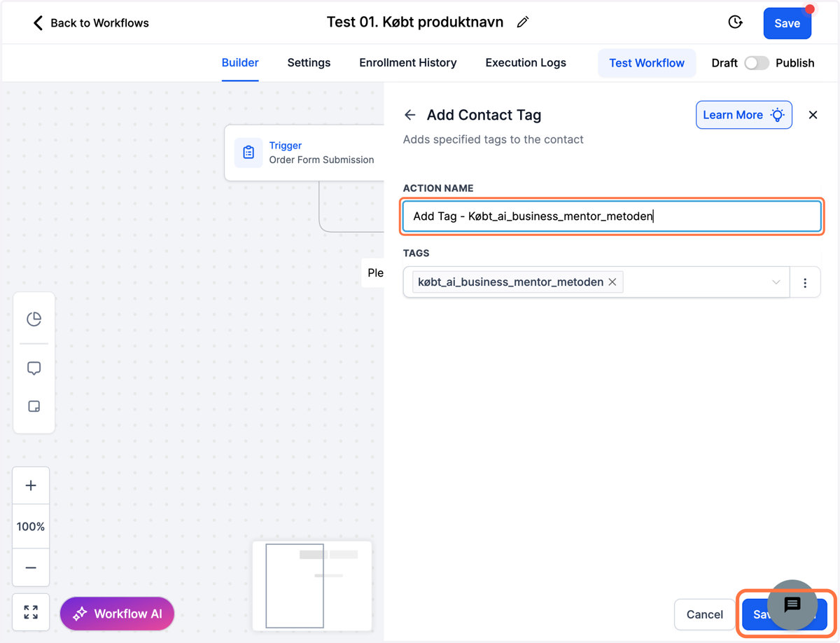Open the chat support bubble
Screen dimensions: 840x643
click(792, 604)
